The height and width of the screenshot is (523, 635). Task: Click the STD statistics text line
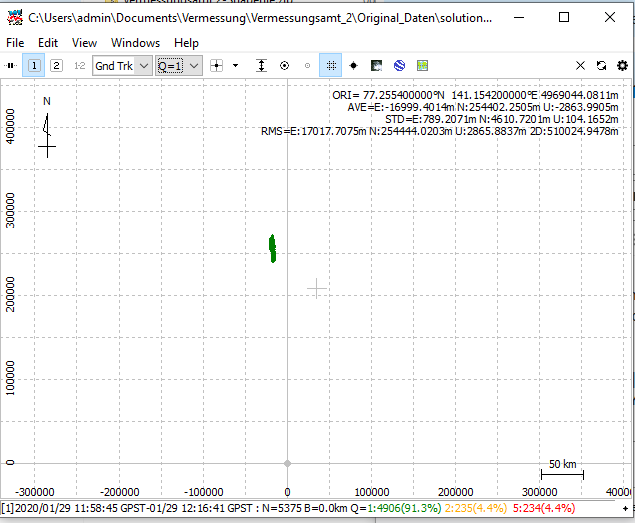502,119
